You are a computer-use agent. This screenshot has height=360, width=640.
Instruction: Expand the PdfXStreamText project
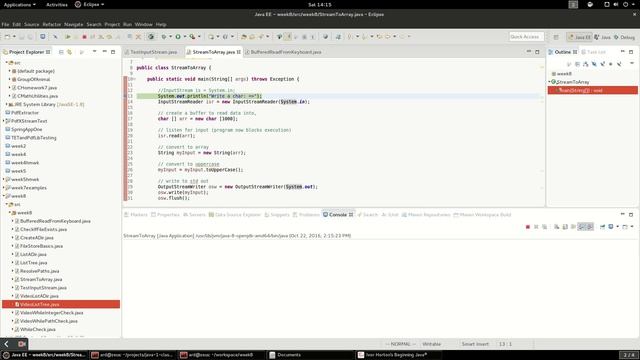coord(4,121)
